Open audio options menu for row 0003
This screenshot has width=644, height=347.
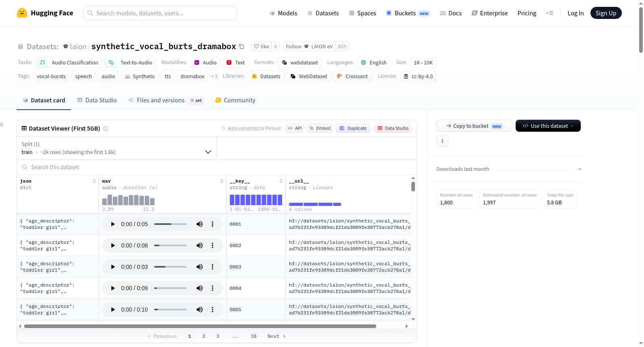(x=213, y=267)
